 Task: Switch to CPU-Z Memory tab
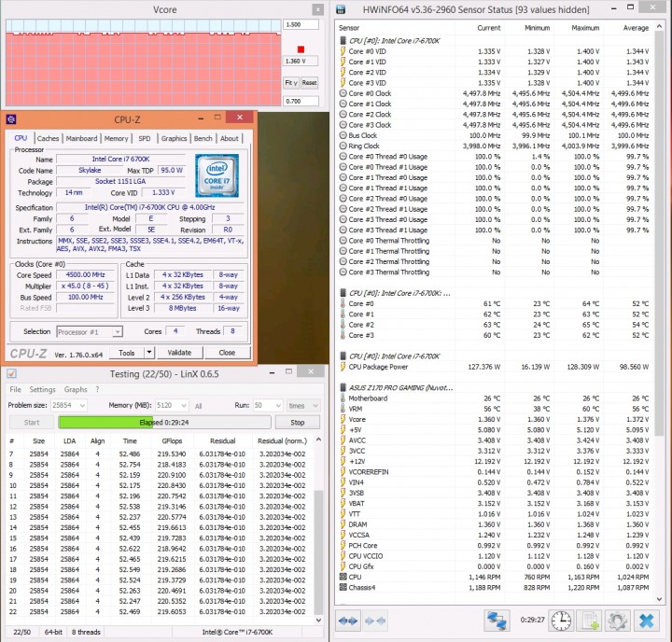116,138
